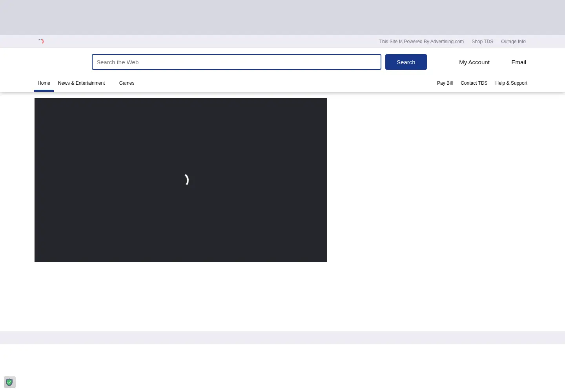Open Help & Support link
This screenshot has height=392, width=565.
[x=511, y=83]
